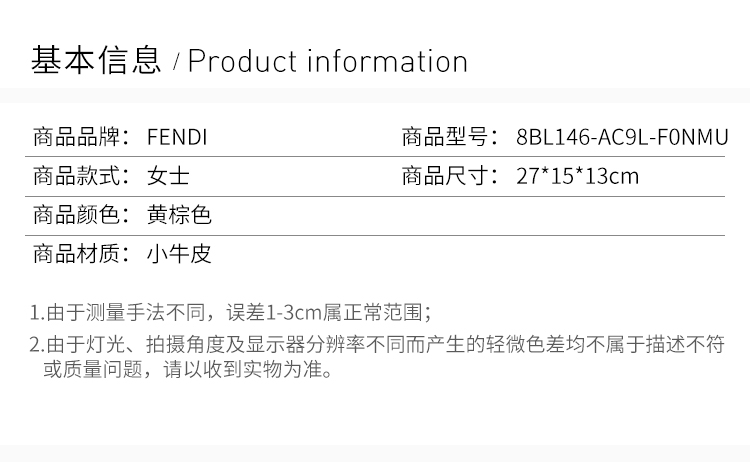750x462 pixels.
Task: Select the 商品款式 label
Action: (x=81, y=176)
